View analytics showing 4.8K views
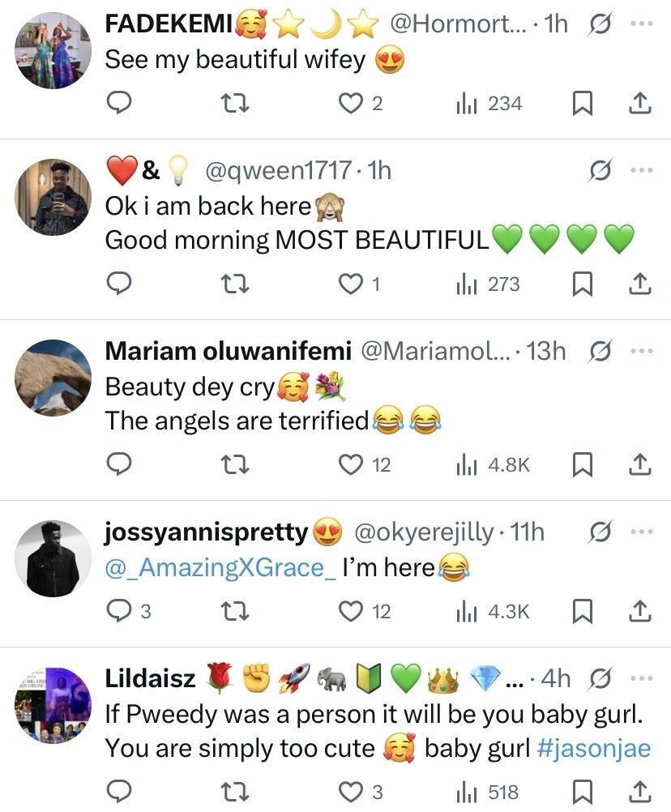The image size is (671, 812). [x=494, y=464]
